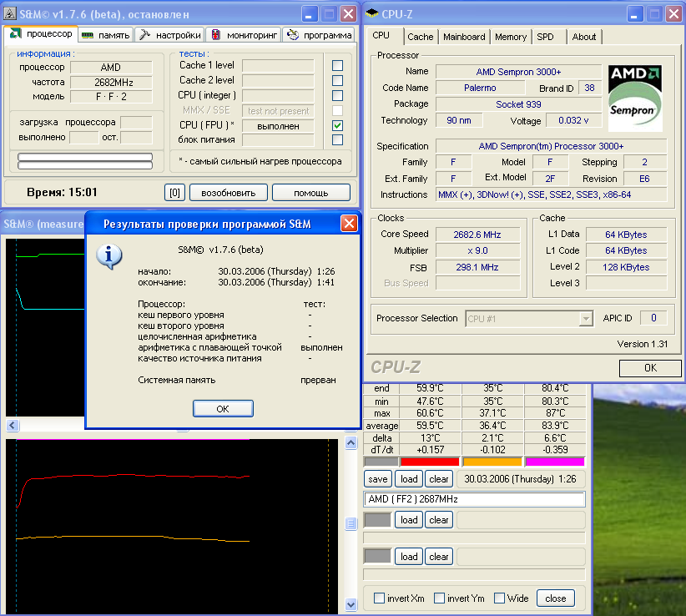
Task: Click the memory module icon on память tab
Action: pos(88,35)
